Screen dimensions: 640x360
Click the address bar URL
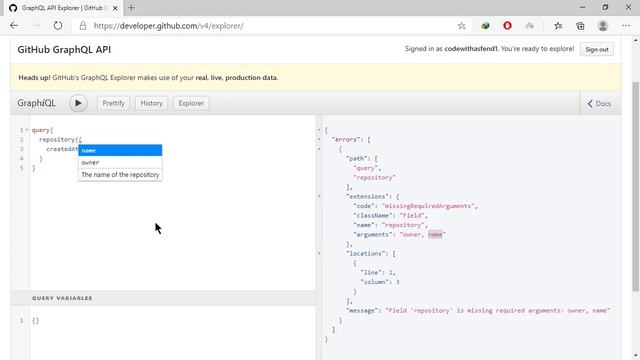point(168,26)
